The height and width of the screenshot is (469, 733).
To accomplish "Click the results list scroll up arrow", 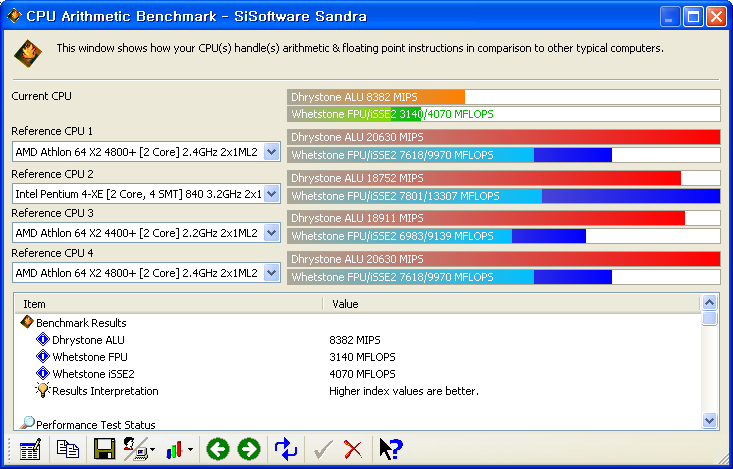I will tap(709, 303).
